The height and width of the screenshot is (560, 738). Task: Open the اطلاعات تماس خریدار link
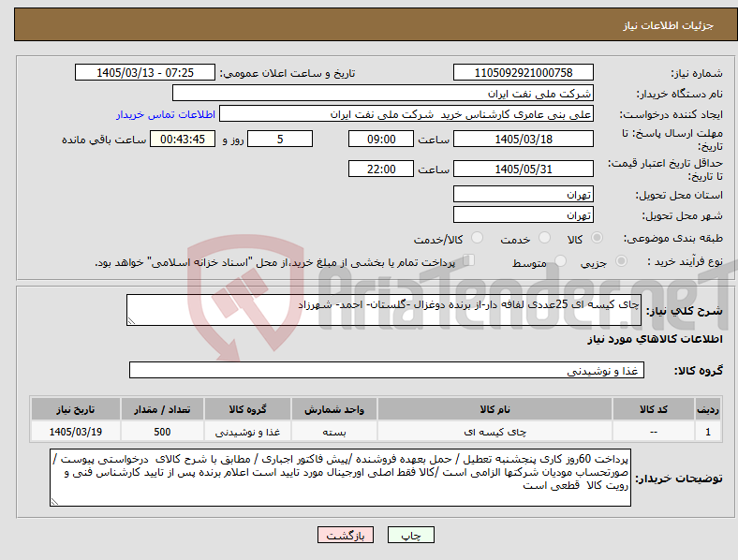[x=166, y=114]
